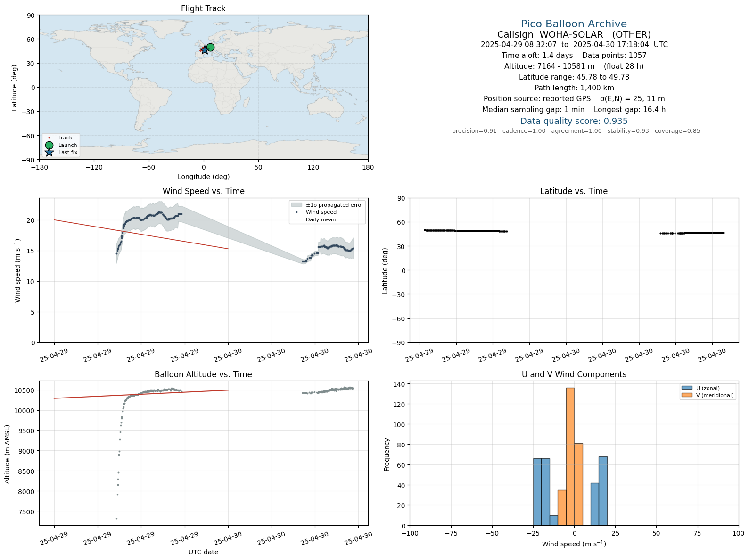
Task: Click the "U and V Wind Components" title
Action: 574,374
